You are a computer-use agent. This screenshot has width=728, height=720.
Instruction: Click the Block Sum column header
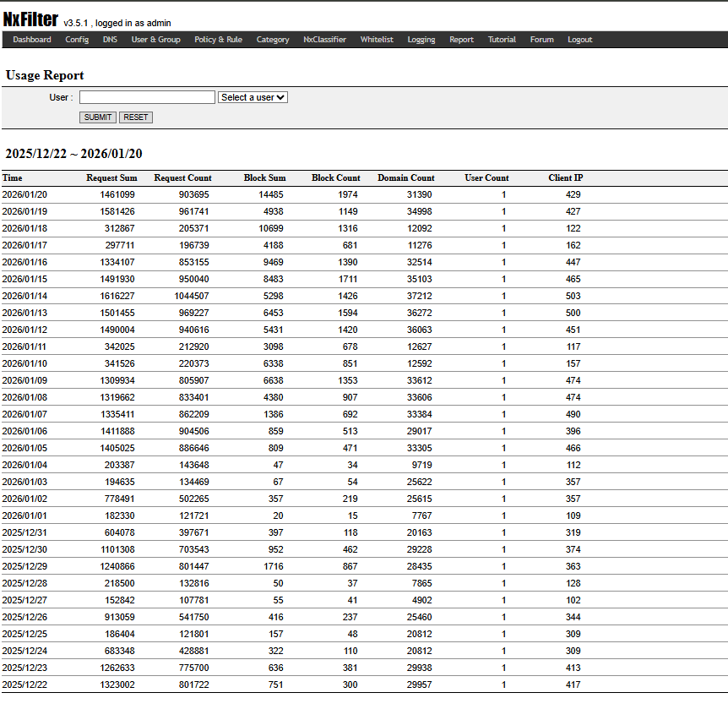tap(264, 177)
